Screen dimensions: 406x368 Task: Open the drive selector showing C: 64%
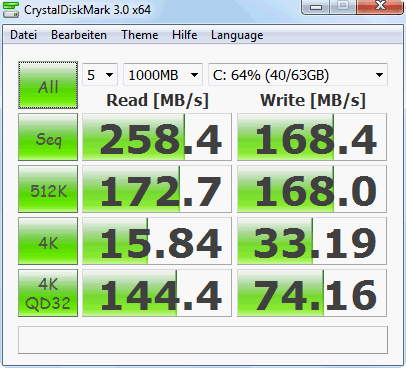click(x=298, y=75)
